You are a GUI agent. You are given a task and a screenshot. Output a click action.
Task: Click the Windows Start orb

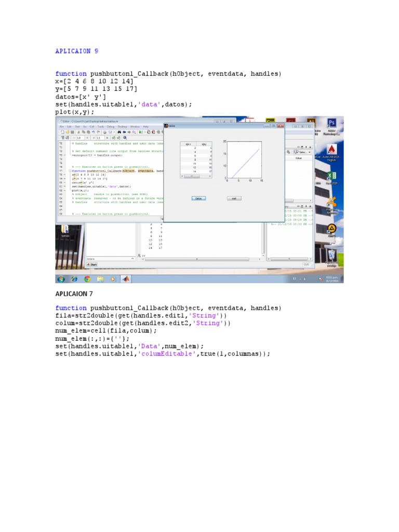(x=61, y=279)
